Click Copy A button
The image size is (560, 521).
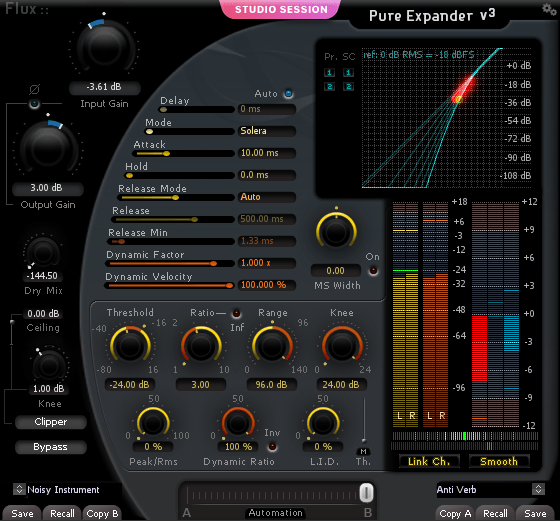pyautogui.click(x=455, y=514)
